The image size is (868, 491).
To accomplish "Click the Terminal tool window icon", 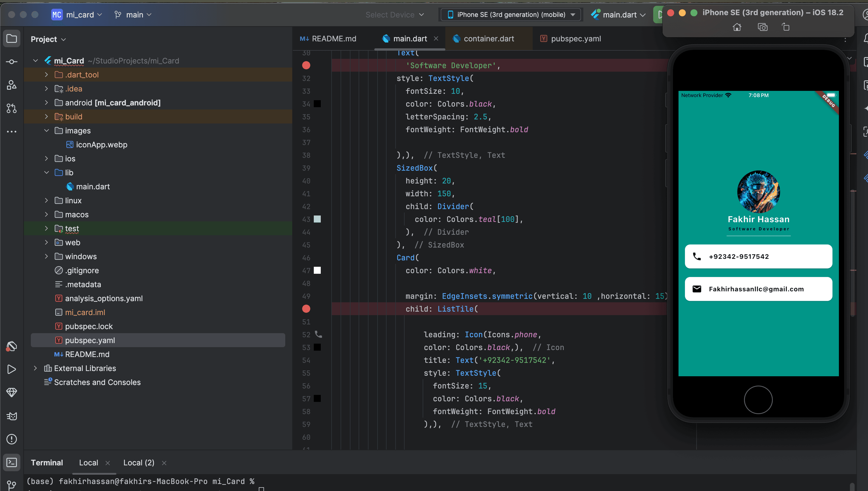I will pyautogui.click(x=11, y=462).
